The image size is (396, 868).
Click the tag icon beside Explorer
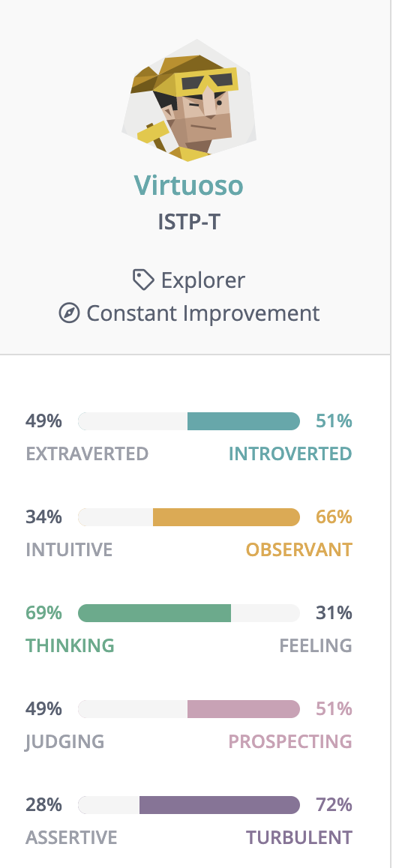(x=143, y=280)
